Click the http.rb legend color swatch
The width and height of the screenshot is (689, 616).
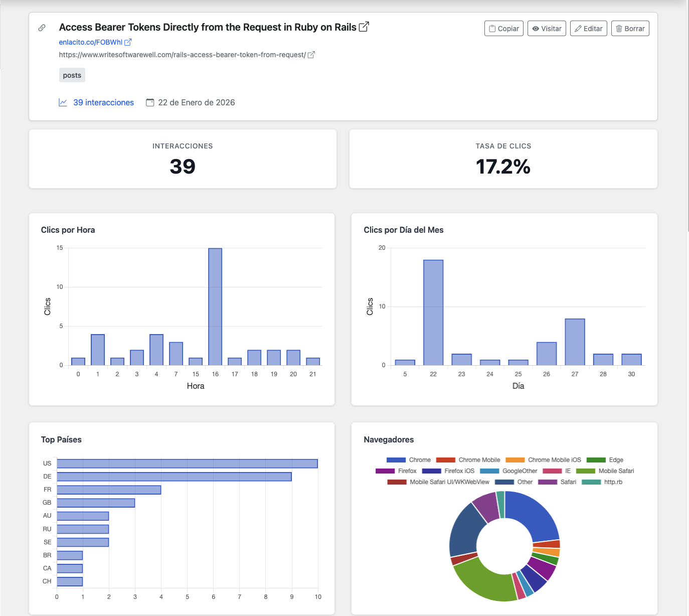coord(591,482)
